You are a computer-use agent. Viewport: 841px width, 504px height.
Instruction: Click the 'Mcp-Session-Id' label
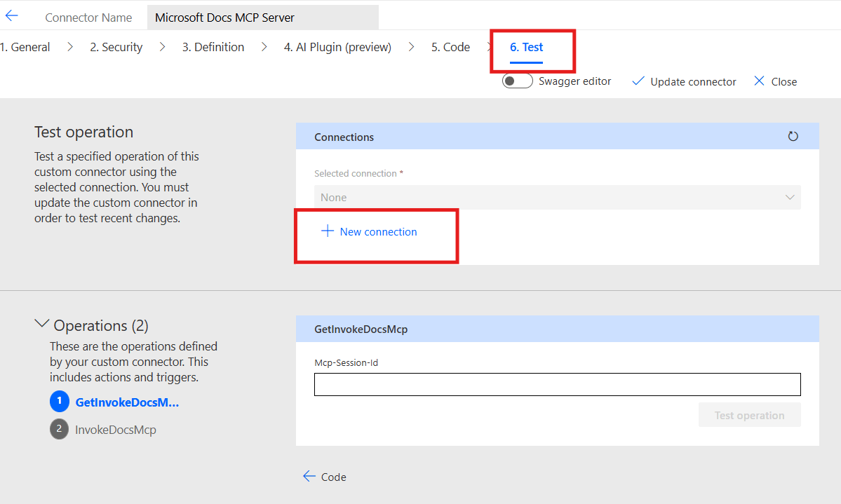(346, 362)
